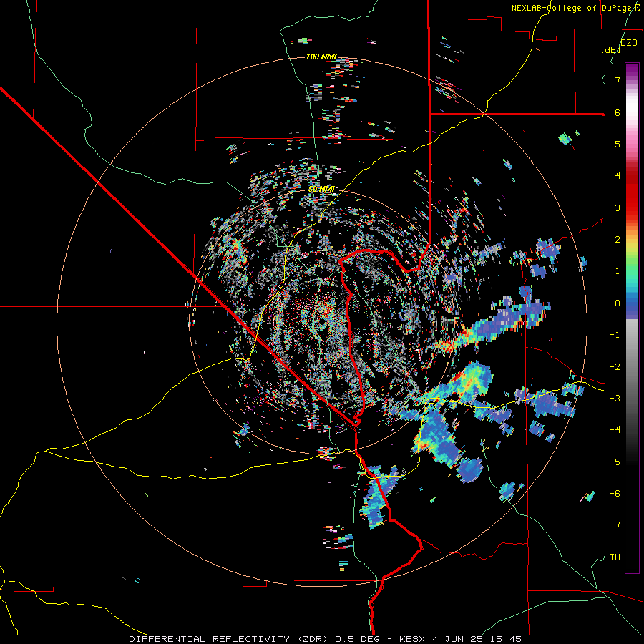
Task: Click the DZD product label above the scale
Action: (628, 43)
